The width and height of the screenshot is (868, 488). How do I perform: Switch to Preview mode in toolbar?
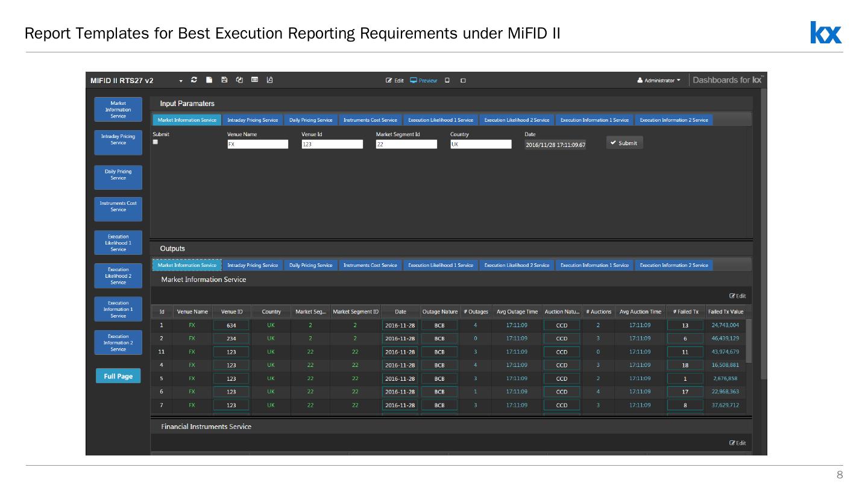(x=424, y=81)
